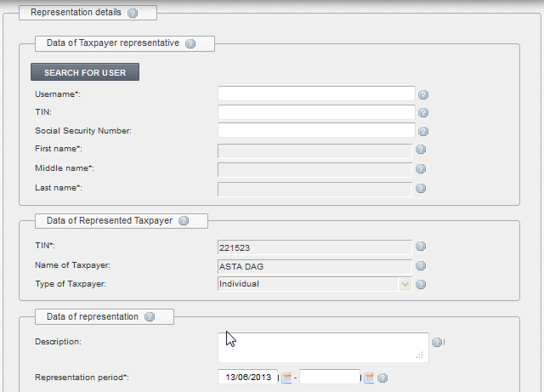Click the representation period end date field
Screen dimensions: 544x392
[x=330, y=377]
